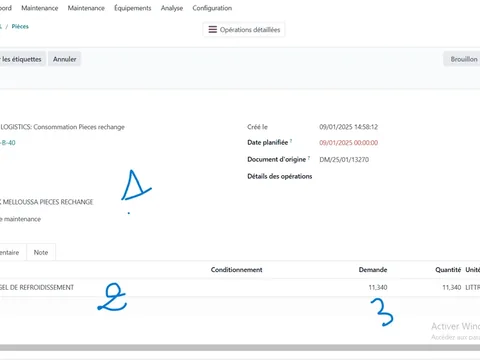The width and height of the screenshot is (480, 360).
Task: Sort by Conditionnement column header
Action: (x=236, y=270)
